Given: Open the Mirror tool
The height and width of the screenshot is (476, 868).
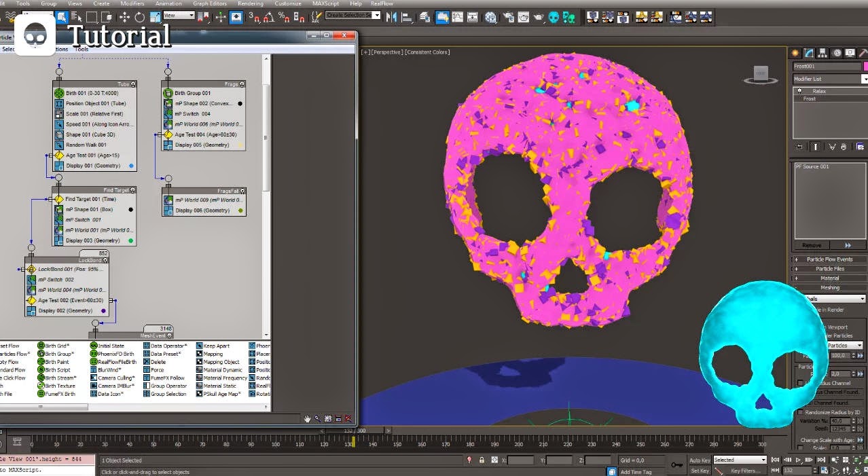Looking at the screenshot, I should 391,17.
